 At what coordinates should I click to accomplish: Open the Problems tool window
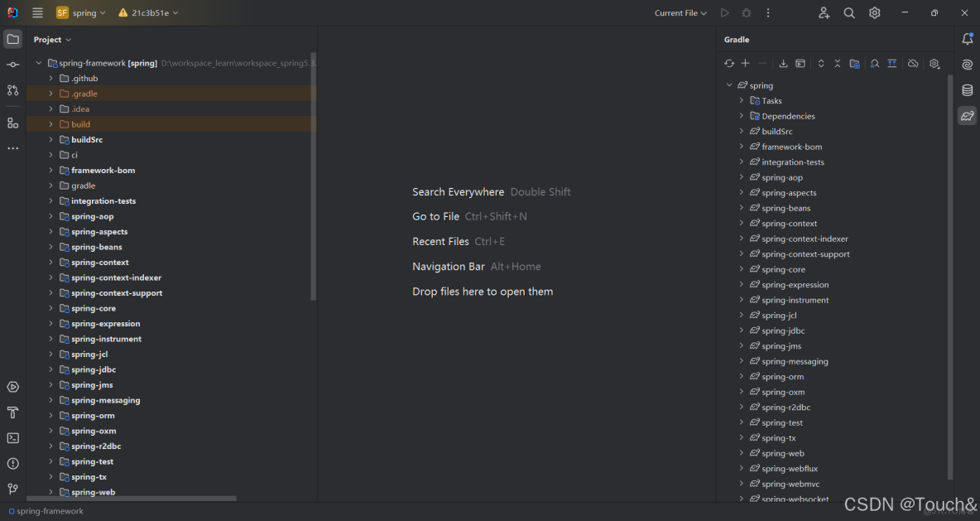[x=12, y=464]
